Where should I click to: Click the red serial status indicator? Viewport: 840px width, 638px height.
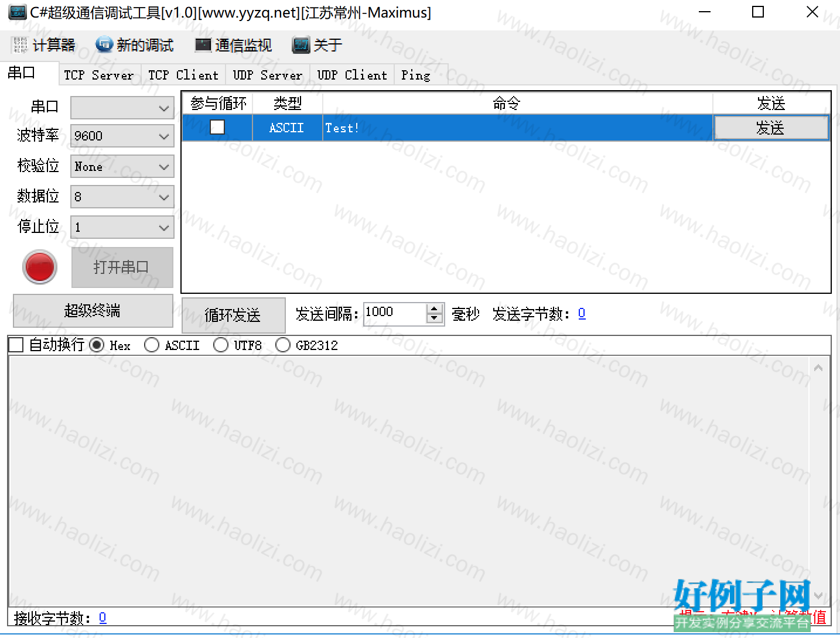coord(40,267)
